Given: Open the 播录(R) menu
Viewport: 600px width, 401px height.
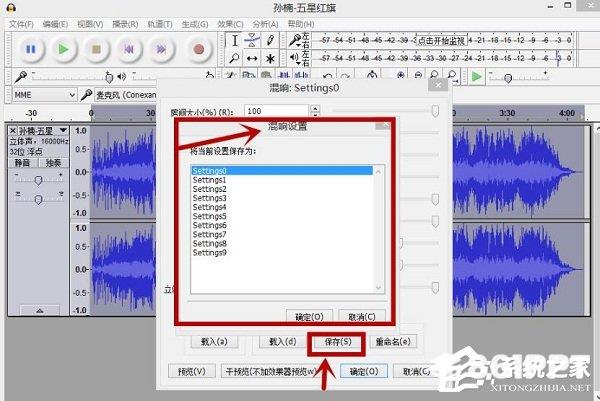Looking at the screenshot, I should pyautogui.click(x=125, y=24).
